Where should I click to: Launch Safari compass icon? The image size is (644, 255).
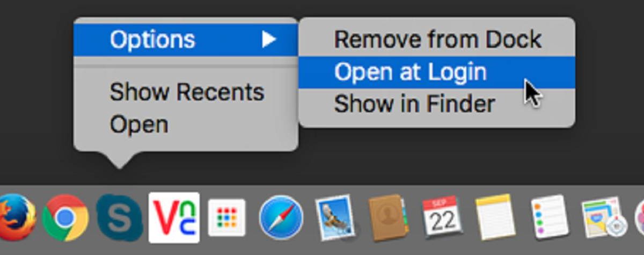pyautogui.click(x=281, y=218)
